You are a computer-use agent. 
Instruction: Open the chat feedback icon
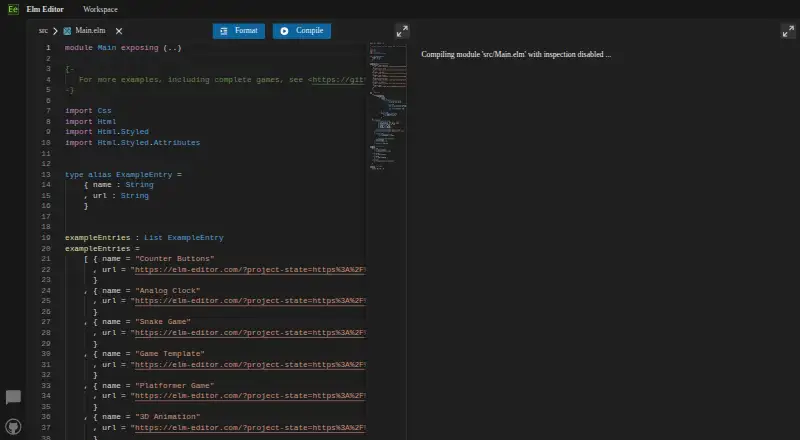13,397
